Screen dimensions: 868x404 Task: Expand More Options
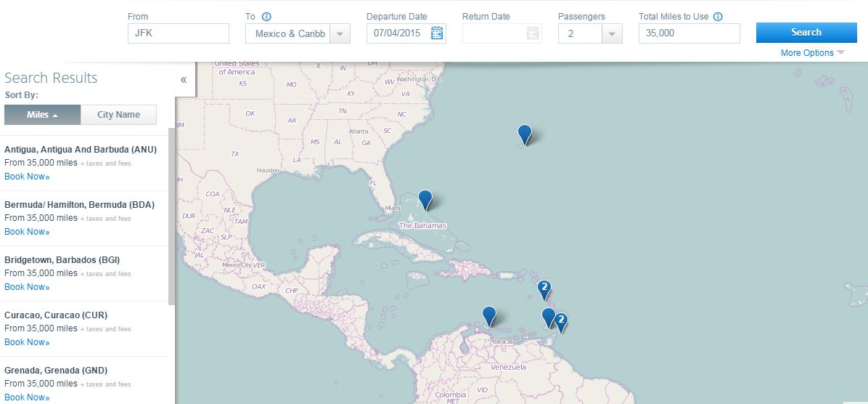812,53
